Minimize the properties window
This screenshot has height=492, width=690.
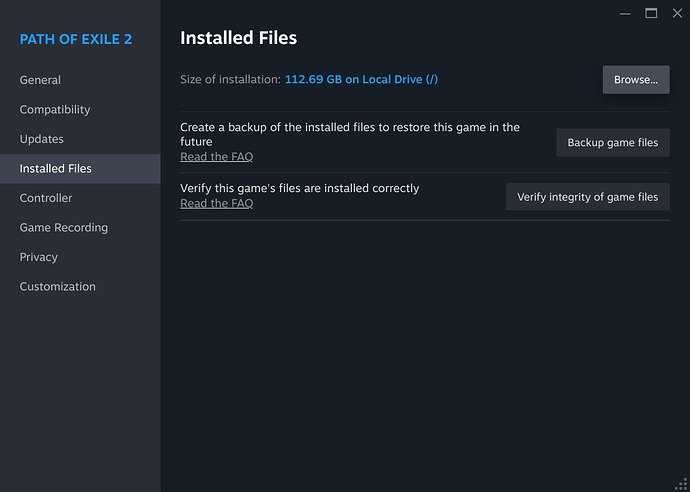point(626,13)
